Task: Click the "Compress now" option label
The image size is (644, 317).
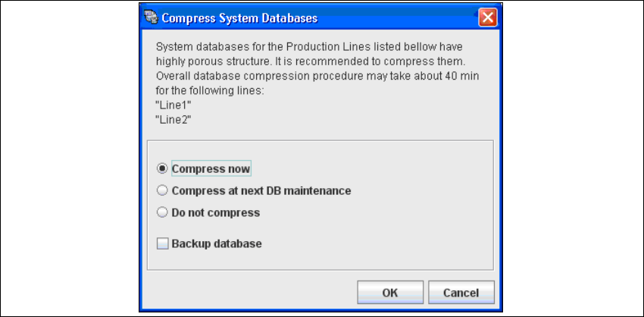Action: coord(211,168)
